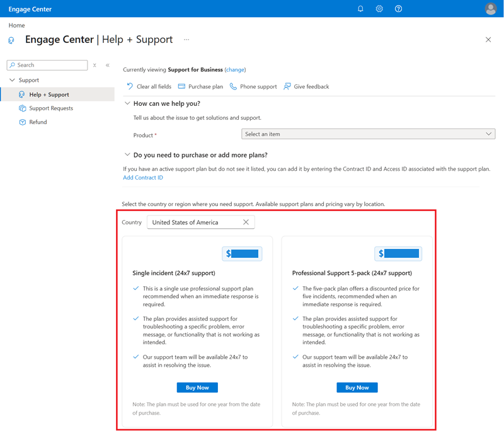
Task: Buy Now the Professional Support 5-pack
Action: coord(357,388)
